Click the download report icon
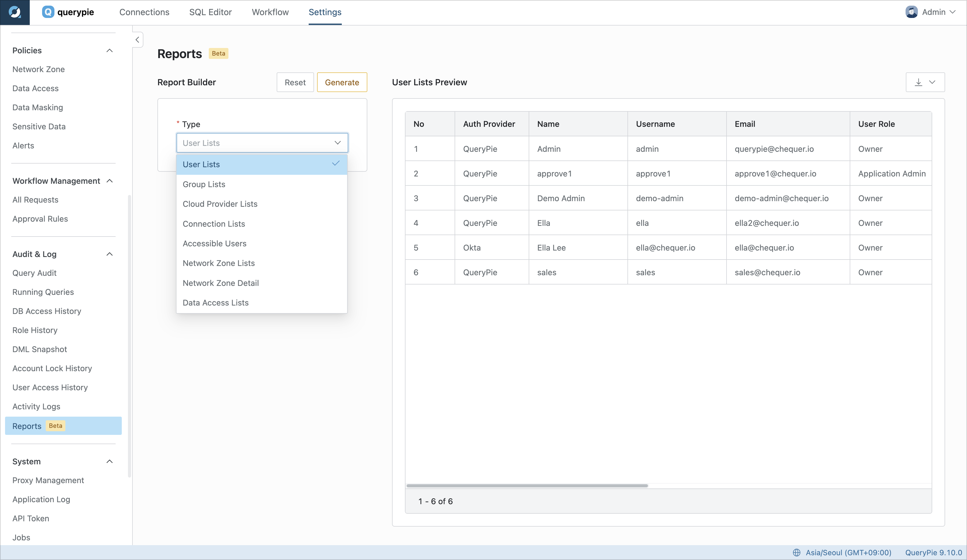Image resolution: width=967 pixels, height=560 pixels. tap(918, 82)
